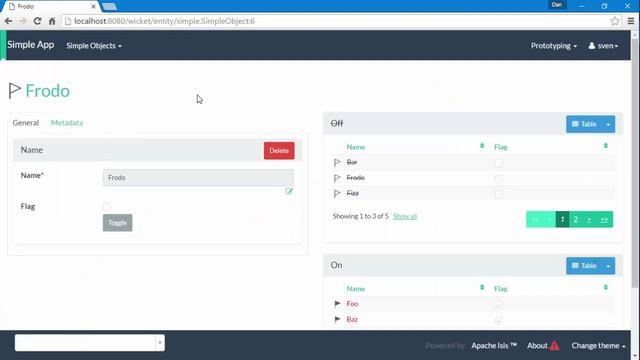Viewport: 640px width, 360px height.
Task: Click the flag icon beside Frodo title
Action: (15, 91)
